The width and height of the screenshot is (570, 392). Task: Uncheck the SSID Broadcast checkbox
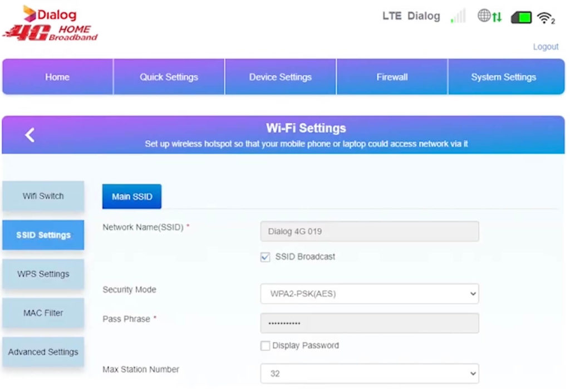(265, 257)
